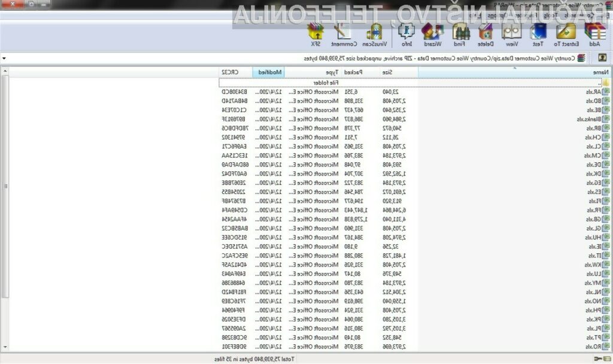
Task: Select the PK.xls file name
Action: [593, 320]
